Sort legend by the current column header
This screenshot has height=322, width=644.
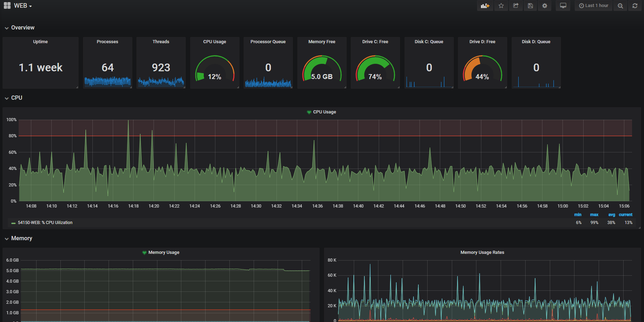point(625,215)
